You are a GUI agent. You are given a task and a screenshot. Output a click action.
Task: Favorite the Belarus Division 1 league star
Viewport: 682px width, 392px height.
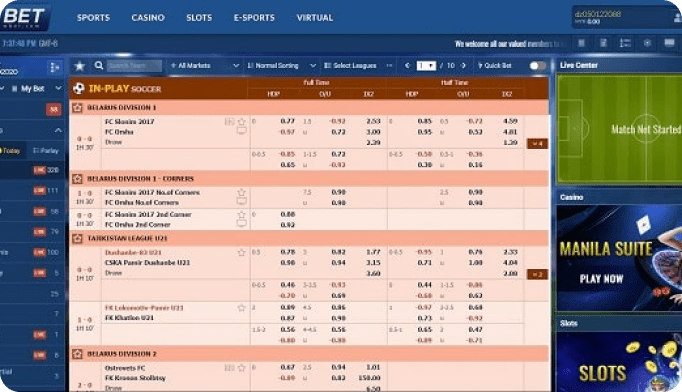pyautogui.click(x=77, y=107)
